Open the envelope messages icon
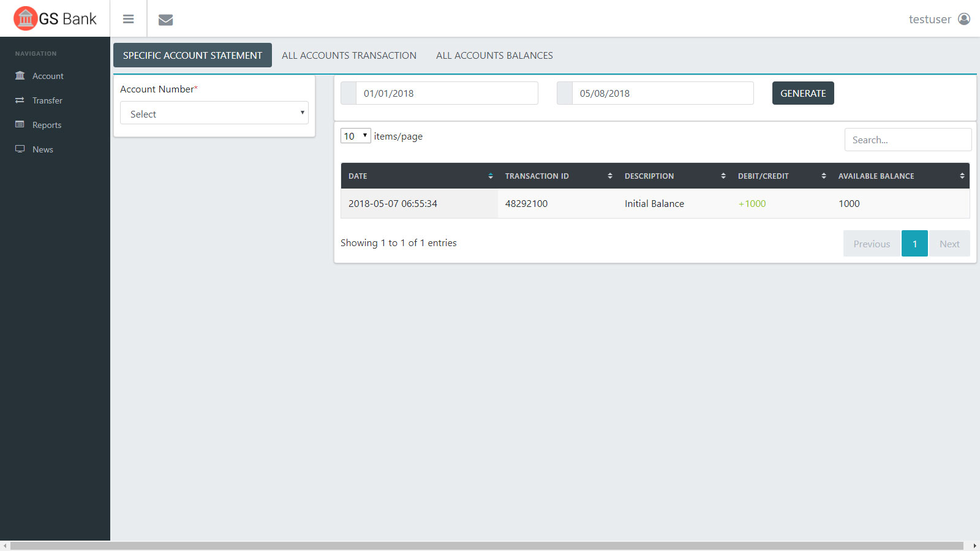This screenshot has width=980, height=551. coord(165,20)
